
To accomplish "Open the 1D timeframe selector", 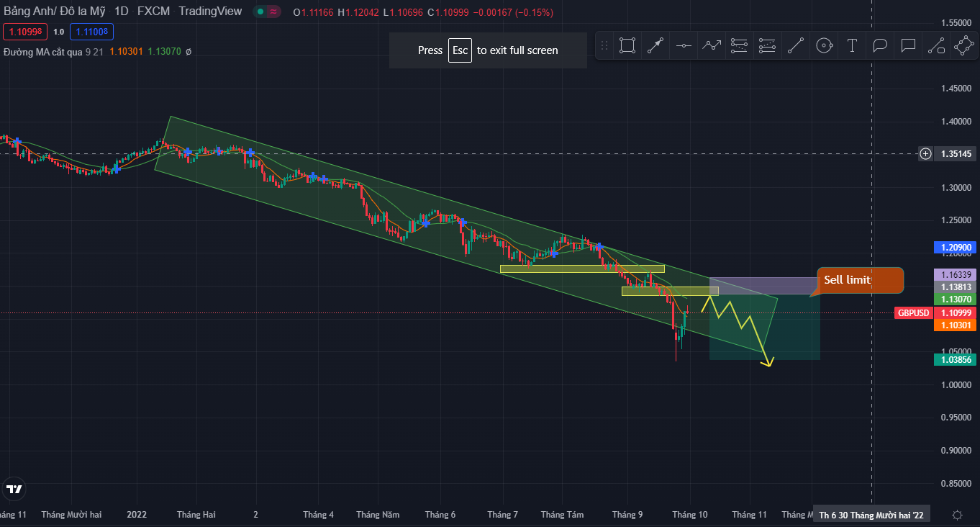I will pos(119,12).
